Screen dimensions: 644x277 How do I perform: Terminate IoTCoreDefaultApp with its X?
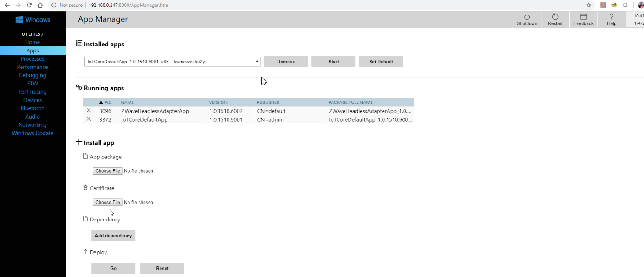pos(89,119)
